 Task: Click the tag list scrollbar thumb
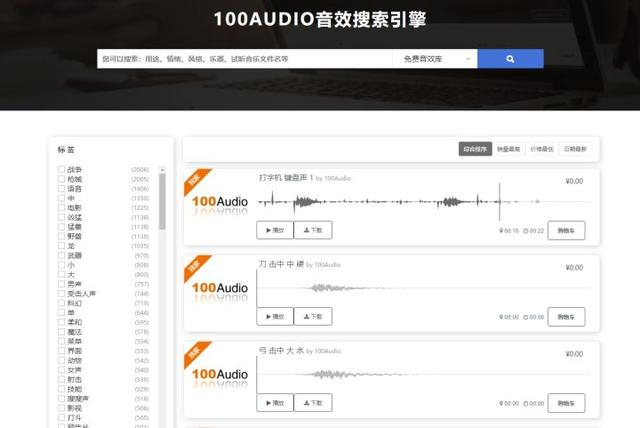coord(162,202)
